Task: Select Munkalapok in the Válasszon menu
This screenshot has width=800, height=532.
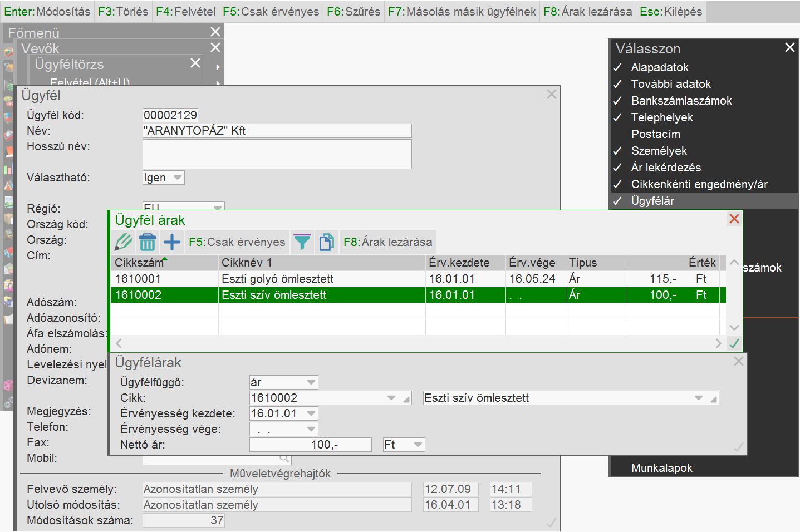Action: pos(661,468)
